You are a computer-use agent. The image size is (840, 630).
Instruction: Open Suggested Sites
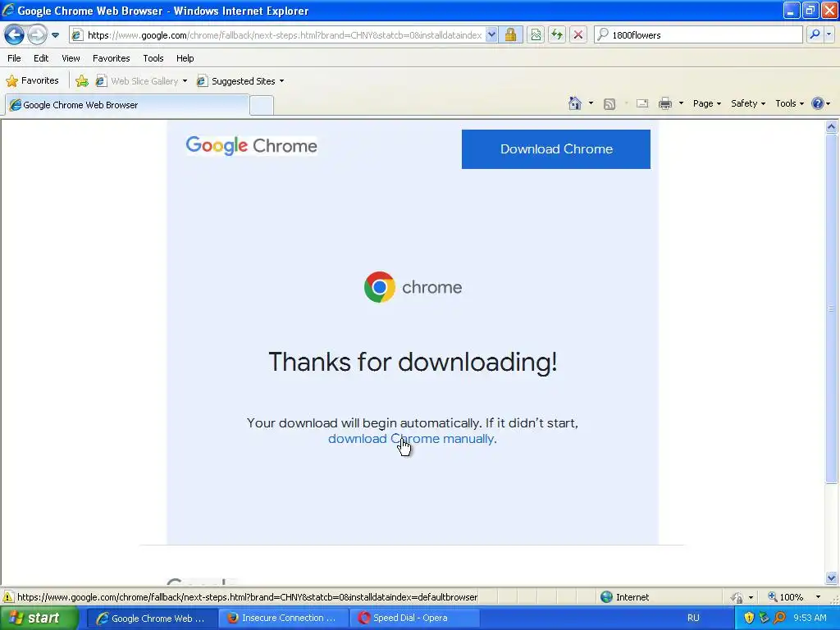[x=240, y=81]
